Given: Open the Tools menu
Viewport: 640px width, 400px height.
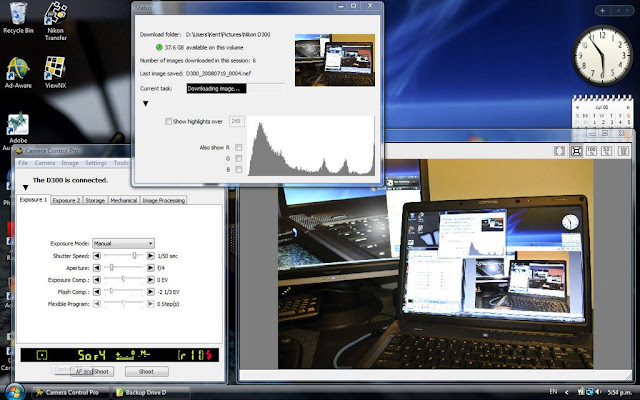Looking at the screenshot, I should pos(121,163).
